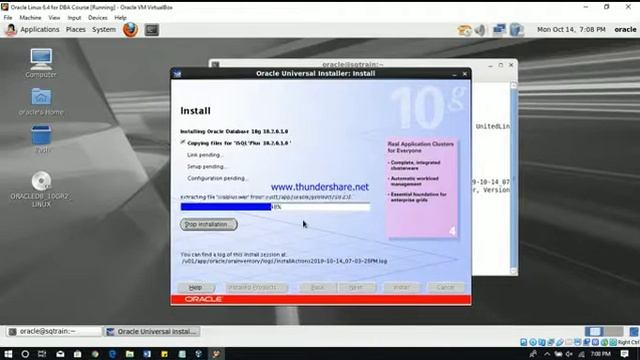This screenshot has height=360, width=640.
Task: Click the installer Next button
Action: 356,287
